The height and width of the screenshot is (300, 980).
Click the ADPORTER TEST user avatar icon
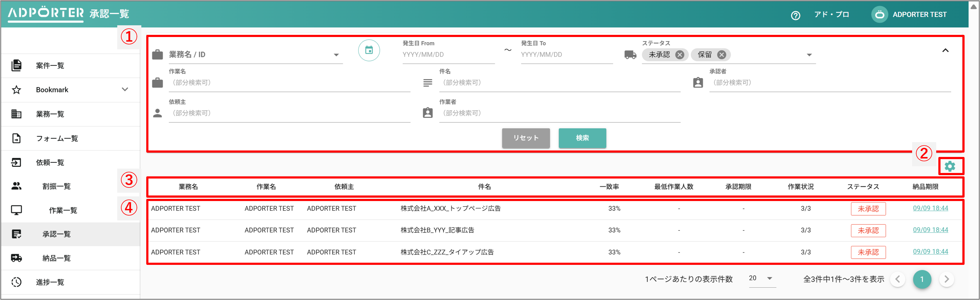coord(879,15)
